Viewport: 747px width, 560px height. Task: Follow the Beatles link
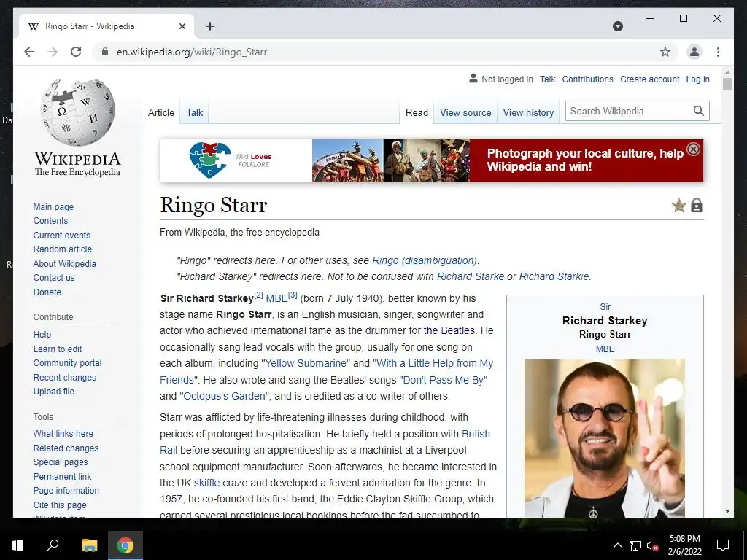point(449,330)
